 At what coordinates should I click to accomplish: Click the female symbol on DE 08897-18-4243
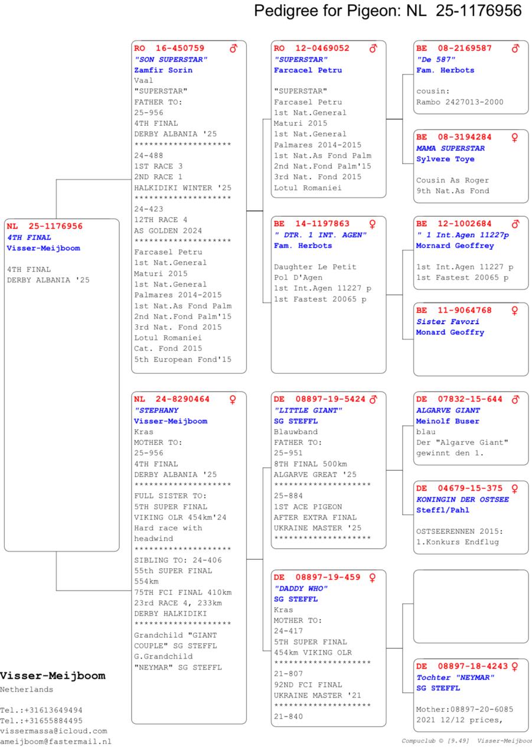[x=515, y=666]
